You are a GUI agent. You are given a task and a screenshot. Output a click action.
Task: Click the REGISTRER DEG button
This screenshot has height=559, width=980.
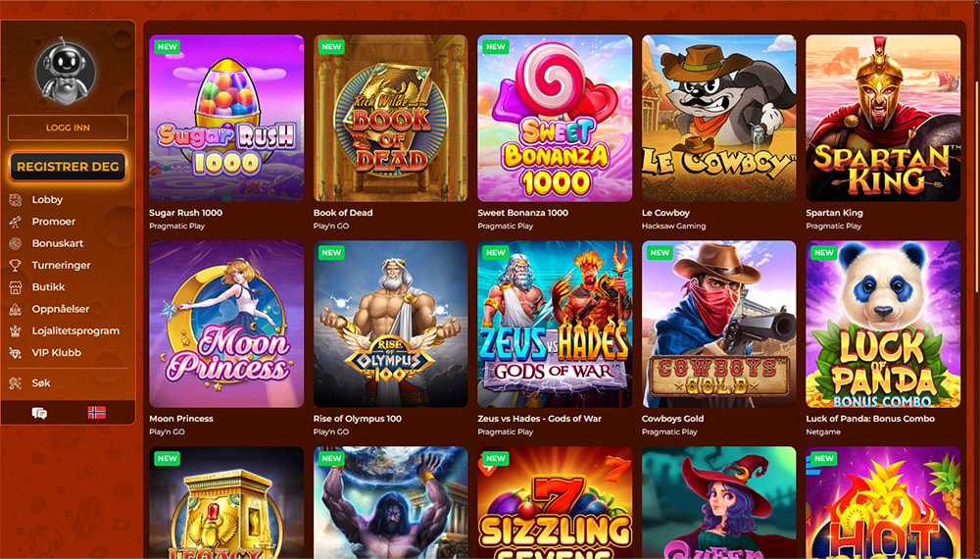68,167
